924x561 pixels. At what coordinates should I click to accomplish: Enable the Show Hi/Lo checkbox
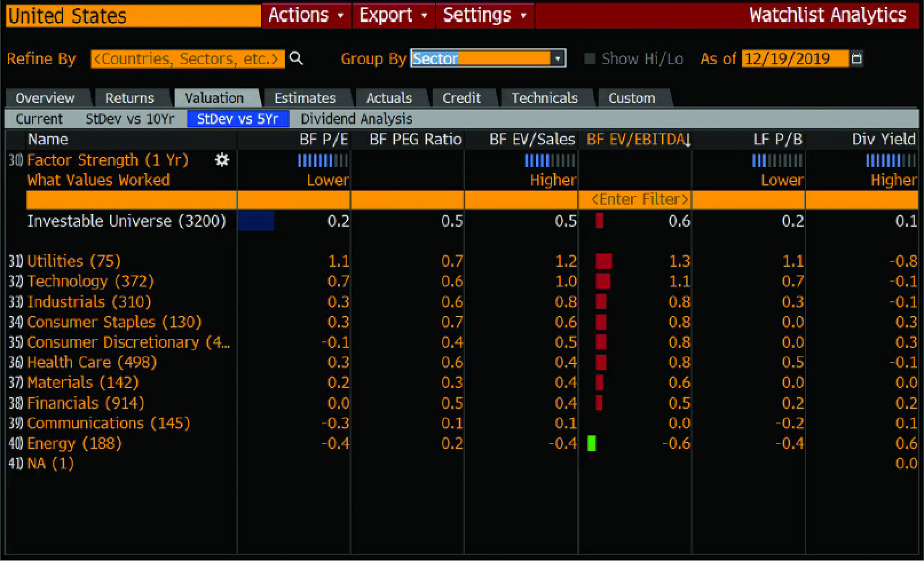[590, 58]
